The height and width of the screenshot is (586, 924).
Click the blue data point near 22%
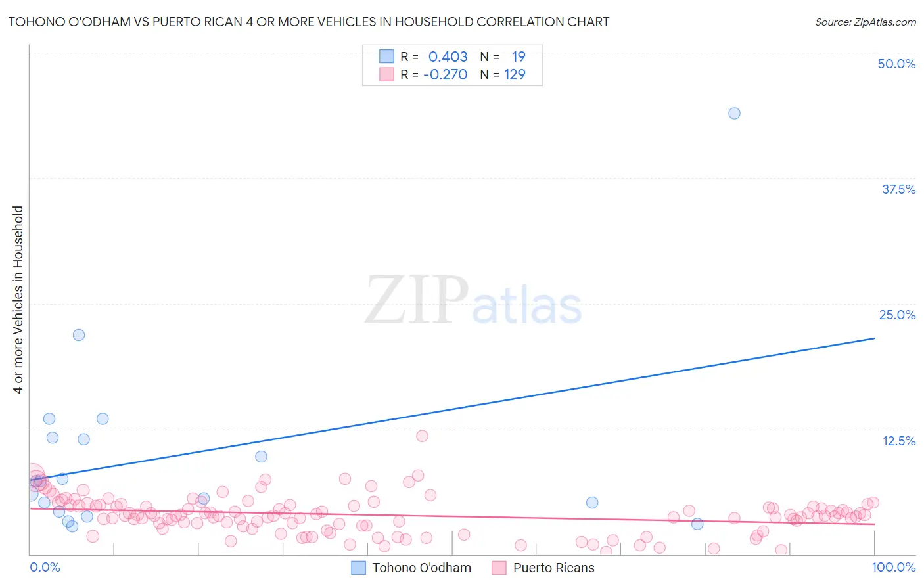click(x=79, y=335)
